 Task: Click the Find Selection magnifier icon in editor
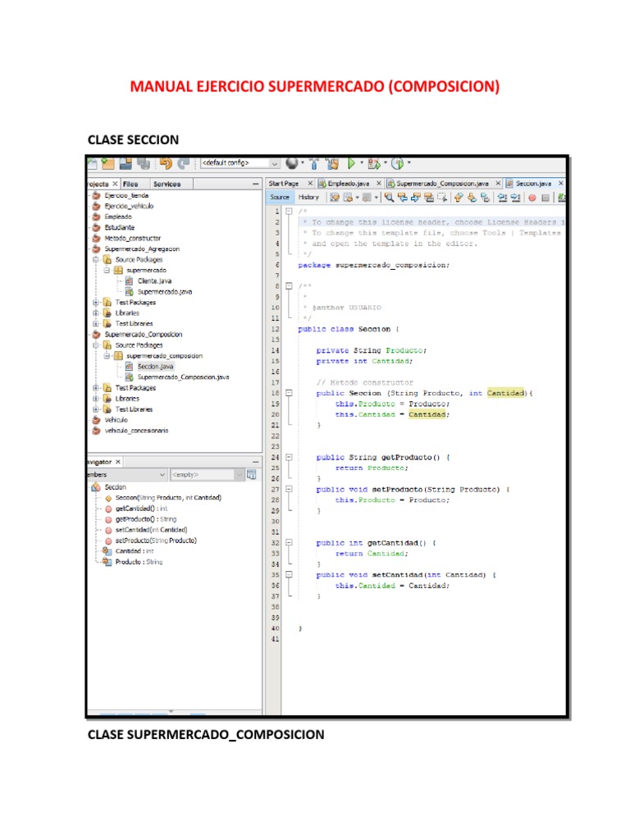tap(390, 198)
